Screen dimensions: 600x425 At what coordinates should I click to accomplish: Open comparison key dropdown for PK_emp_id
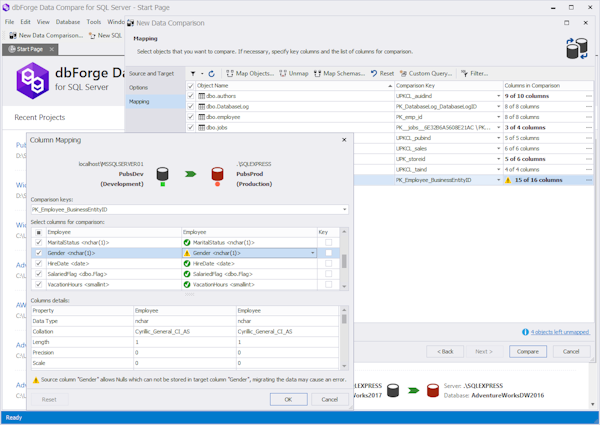tap(498, 117)
